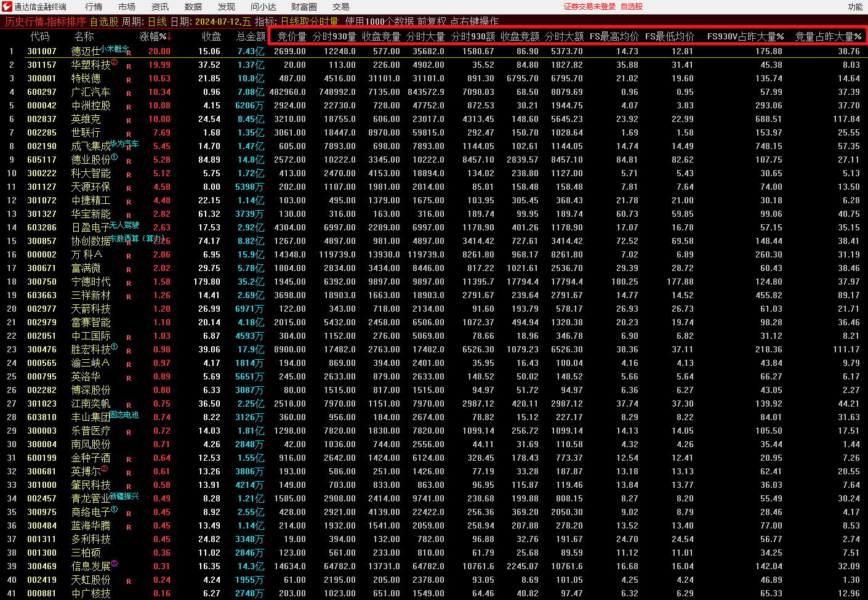This screenshot has height=600, width=868.
Task: Open the 行情 menu
Action: tap(94, 7)
